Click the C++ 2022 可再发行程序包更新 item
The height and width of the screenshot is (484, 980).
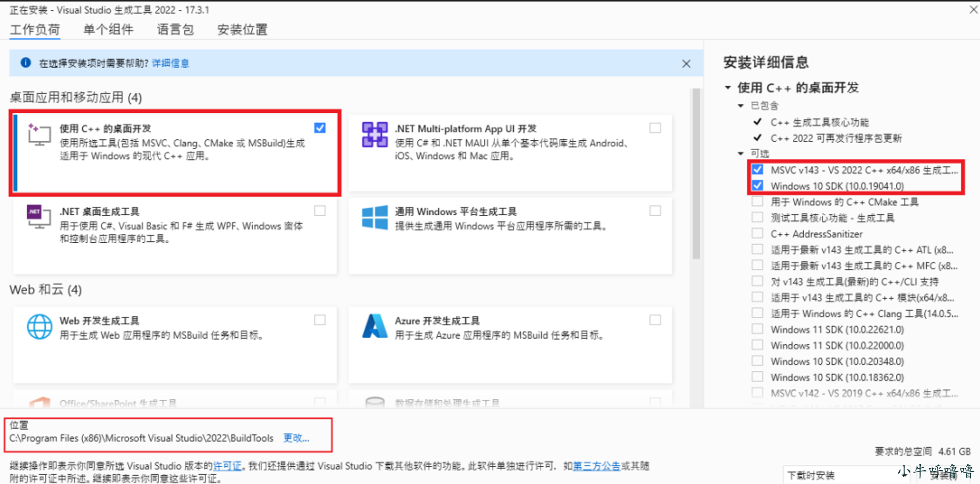(x=836, y=138)
